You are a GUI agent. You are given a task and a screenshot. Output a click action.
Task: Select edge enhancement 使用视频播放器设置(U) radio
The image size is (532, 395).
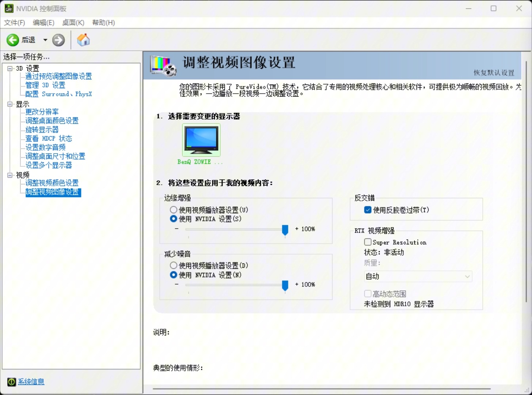coord(174,210)
